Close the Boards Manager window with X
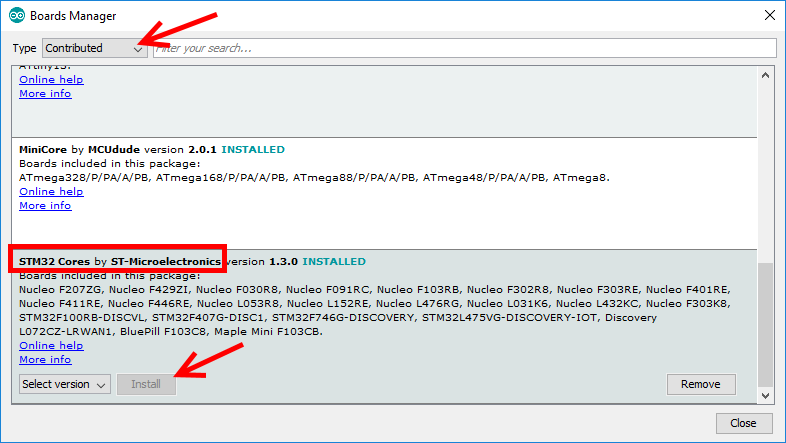Image resolution: width=786 pixels, height=443 pixels. pos(770,16)
